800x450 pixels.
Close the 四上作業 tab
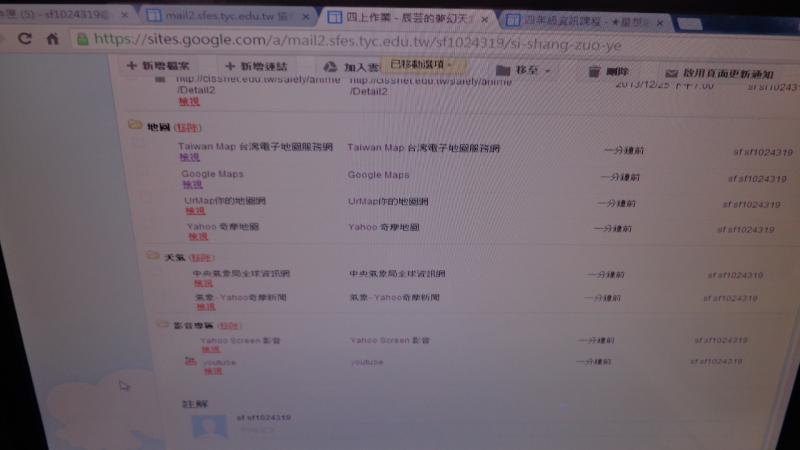click(x=485, y=20)
